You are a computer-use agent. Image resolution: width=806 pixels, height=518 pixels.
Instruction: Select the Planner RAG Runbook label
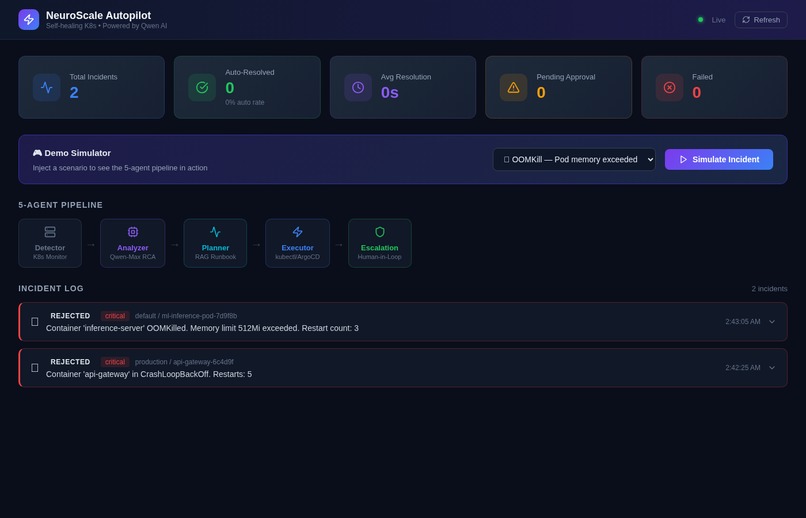click(215, 257)
